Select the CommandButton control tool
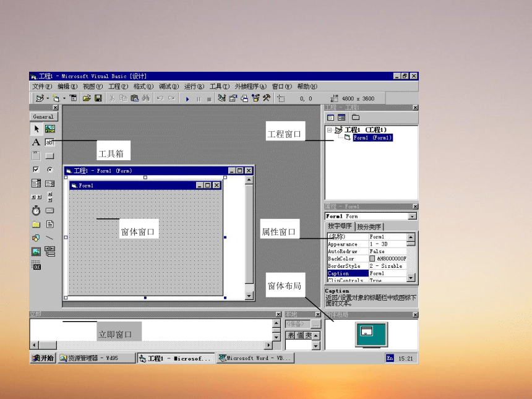532x399 pixels. click(50, 156)
